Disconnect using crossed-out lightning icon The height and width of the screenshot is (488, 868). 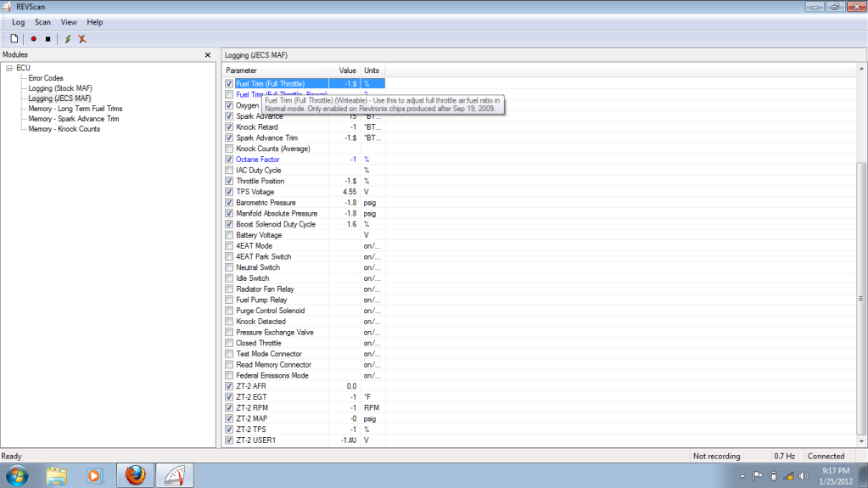point(82,39)
